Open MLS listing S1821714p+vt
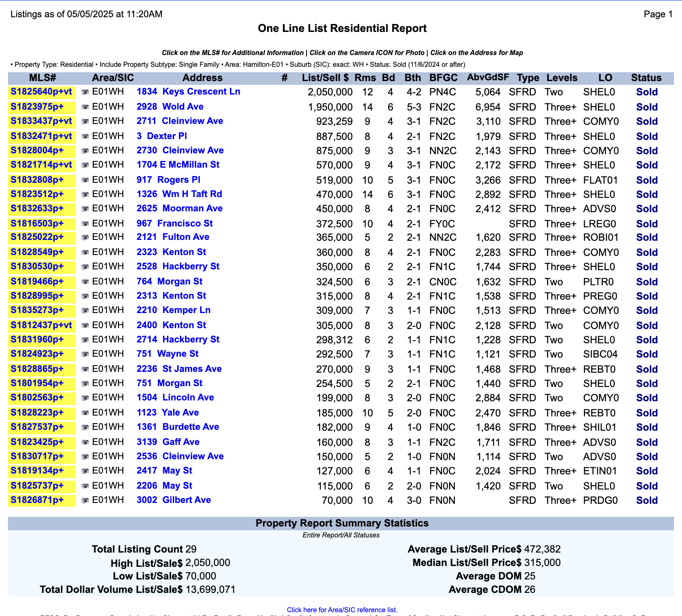 tap(41, 165)
